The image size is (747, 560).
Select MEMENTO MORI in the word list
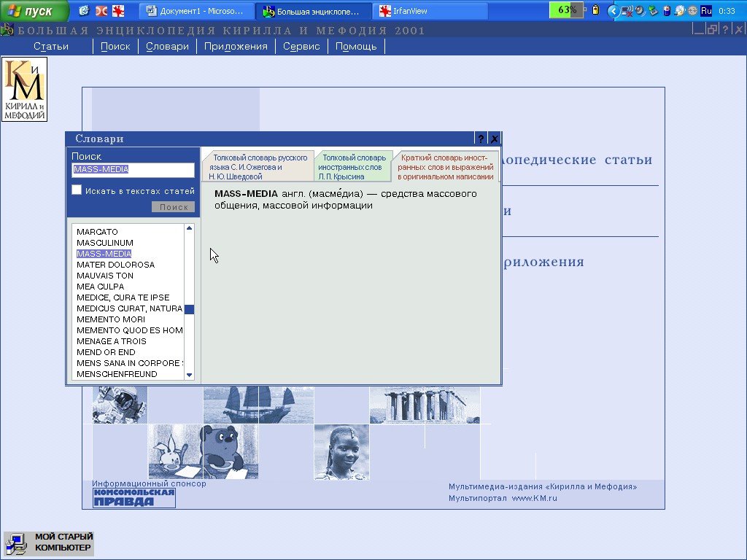click(x=111, y=319)
